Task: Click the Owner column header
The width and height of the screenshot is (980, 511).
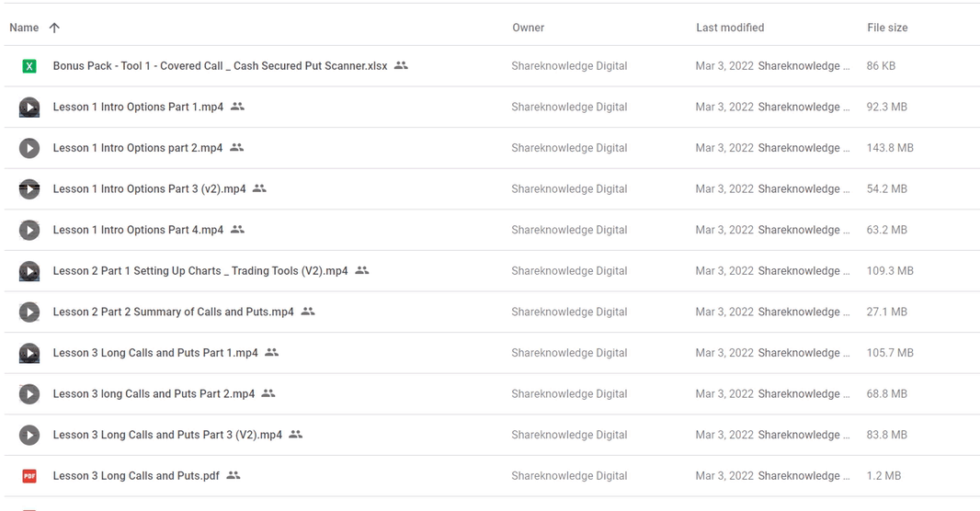Action: click(x=528, y=28)
